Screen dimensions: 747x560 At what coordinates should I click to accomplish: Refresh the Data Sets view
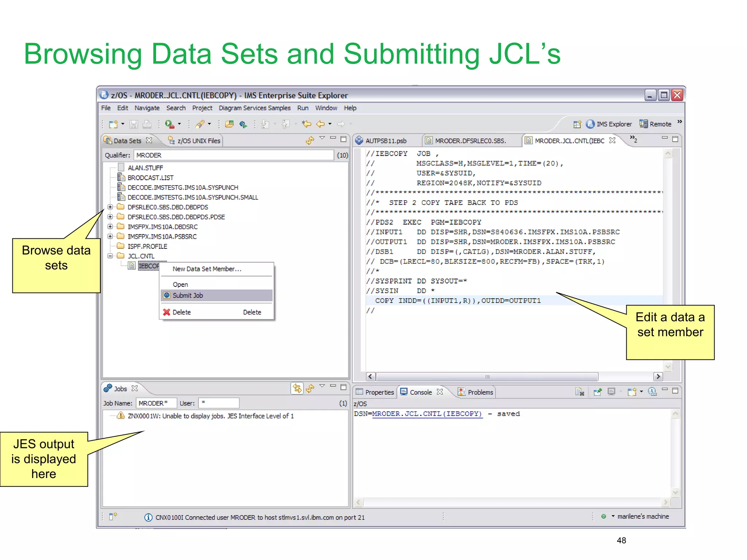click(310, 140)
